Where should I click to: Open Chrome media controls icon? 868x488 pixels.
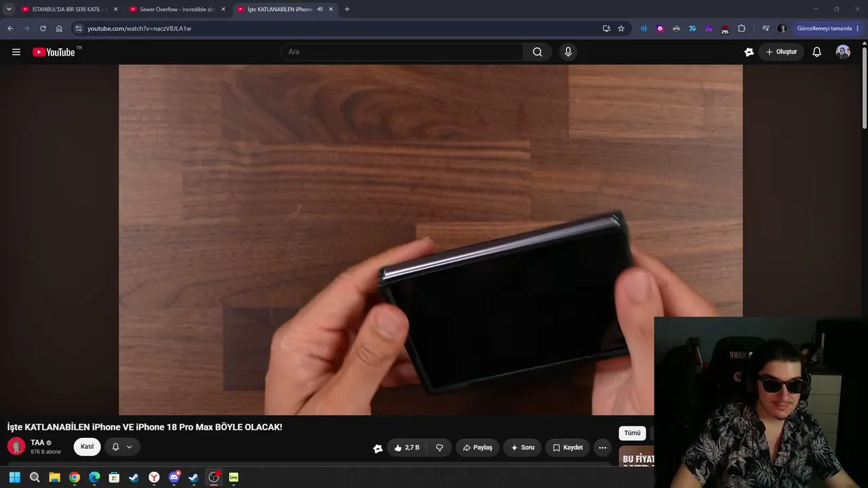point(766,28)
